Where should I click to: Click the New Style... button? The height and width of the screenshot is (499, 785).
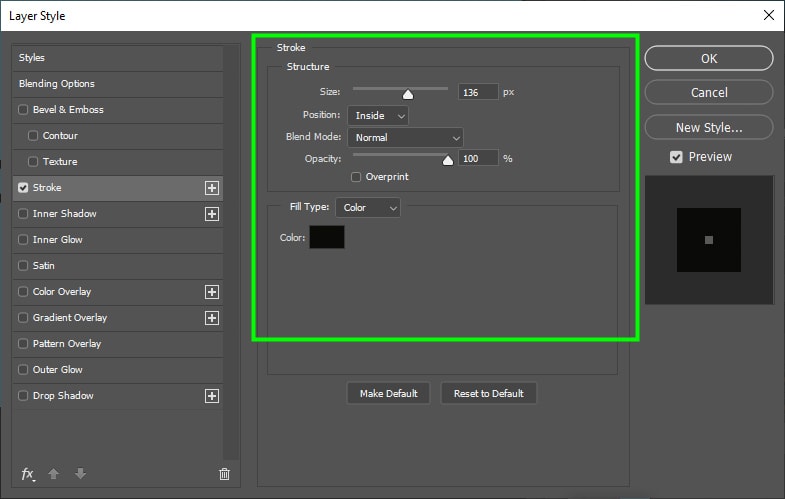pyautogui.click(x=709, y=128)
